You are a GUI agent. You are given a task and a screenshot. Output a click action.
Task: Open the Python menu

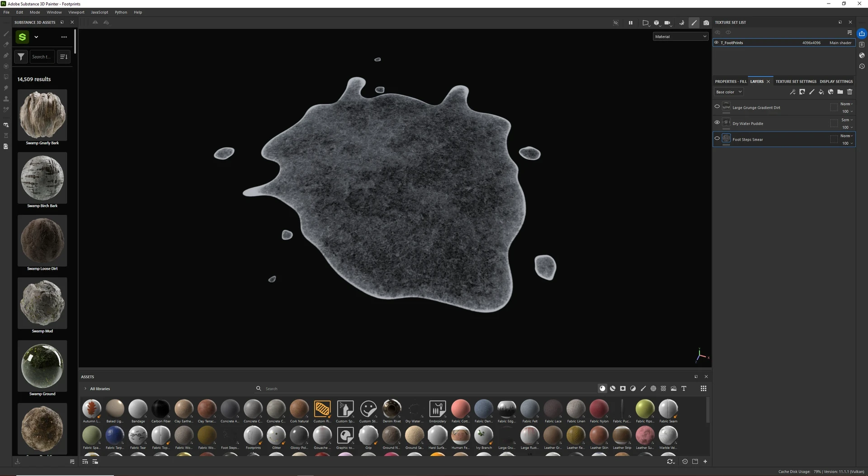[121, 12]
